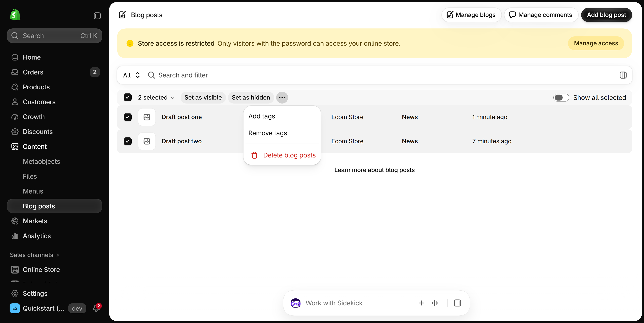Open Manage comments
Screen dimensions: 644x323
coord(541,15)
